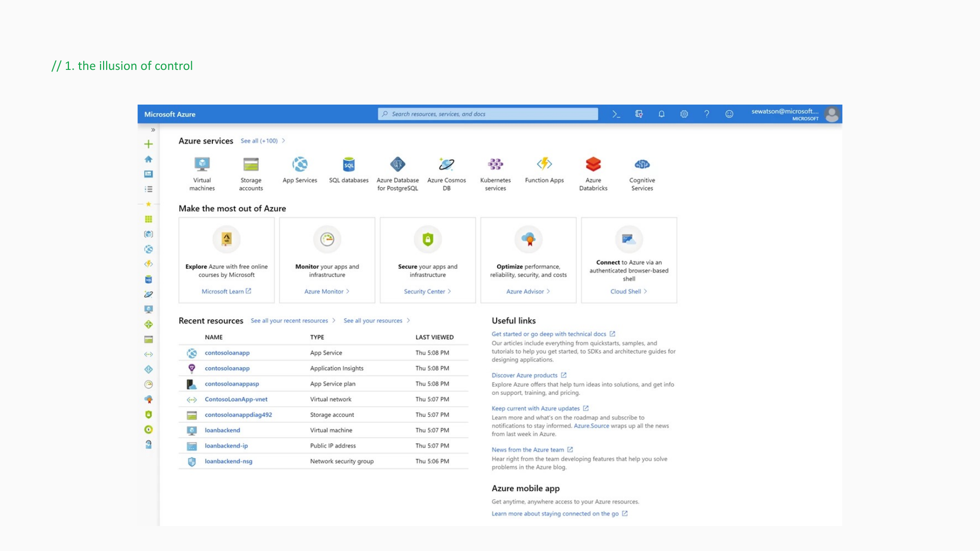
Task: Open contosoloanapp App Service resource
Action: (227, 353)
